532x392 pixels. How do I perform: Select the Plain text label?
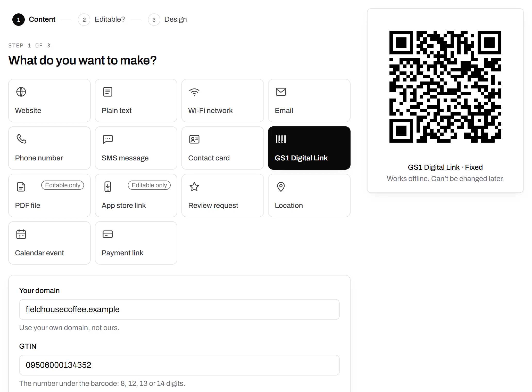tap(117, 110)
